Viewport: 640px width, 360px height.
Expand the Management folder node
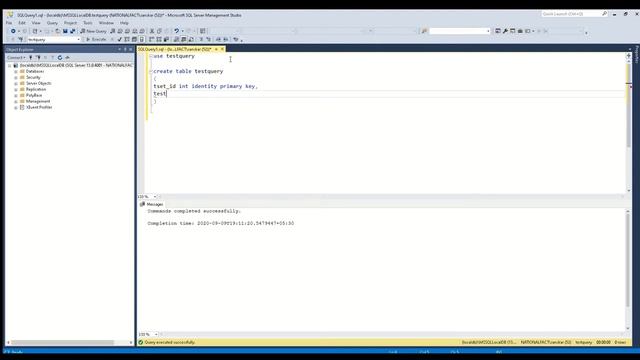16,101
